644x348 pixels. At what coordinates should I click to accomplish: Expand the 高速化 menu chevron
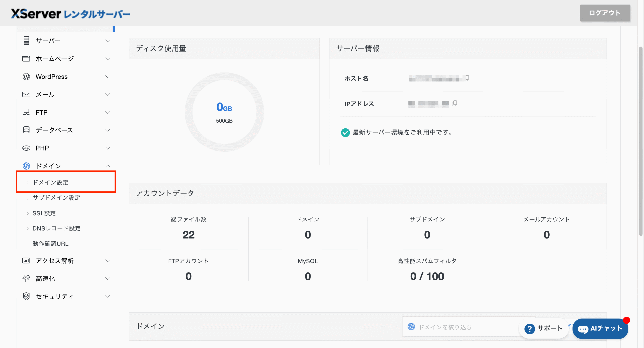point(108,278)
